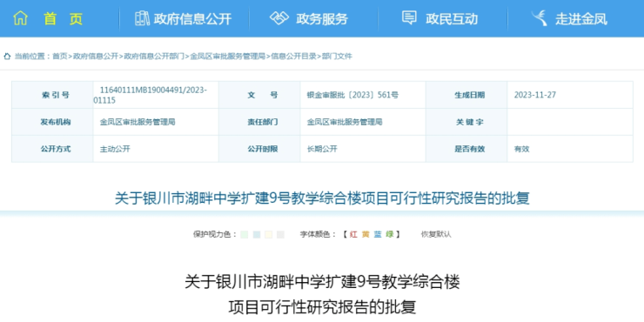Click the 文号 label cell

pos(259,95)
